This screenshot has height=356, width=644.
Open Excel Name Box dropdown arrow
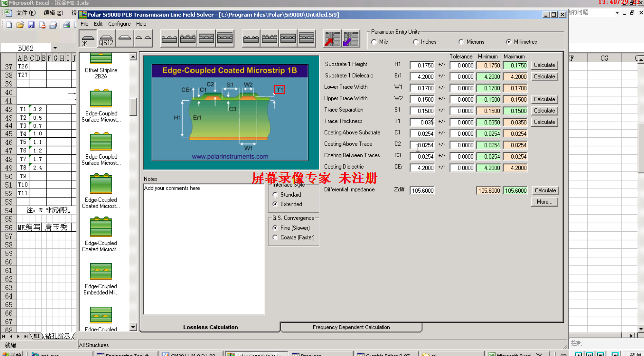[x=55, y=48]
